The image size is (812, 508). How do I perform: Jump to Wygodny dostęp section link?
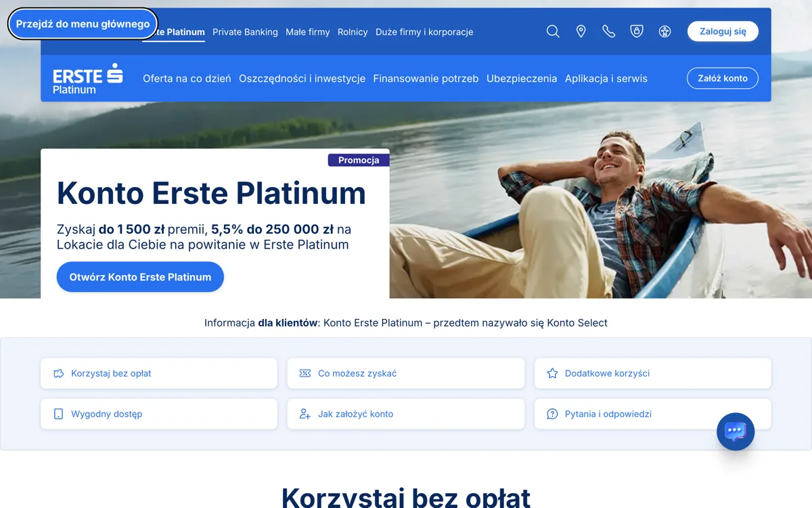click(159, 414)
